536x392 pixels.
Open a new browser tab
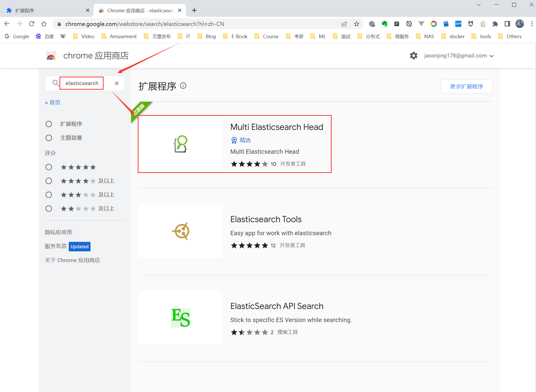[x=194, y=10]
